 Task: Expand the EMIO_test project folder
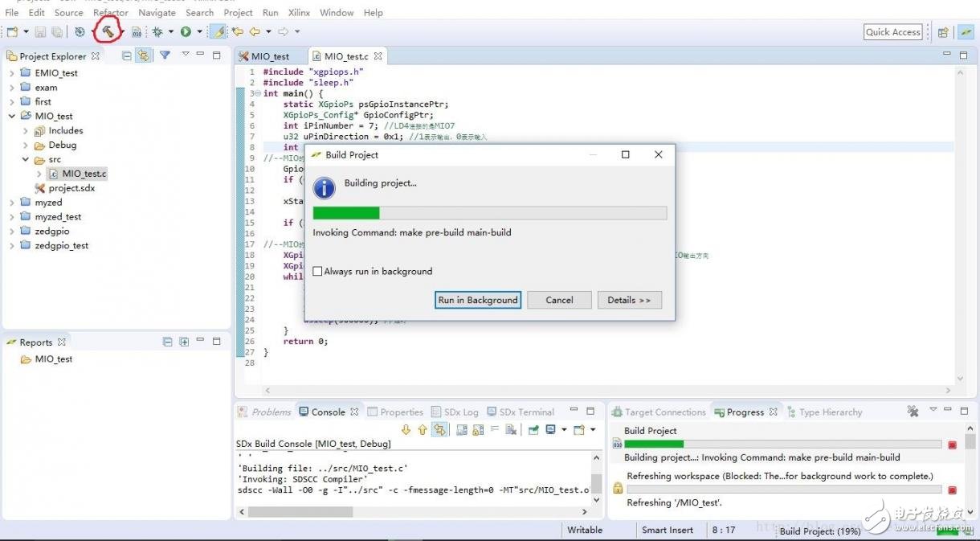[x=12, y=73]
